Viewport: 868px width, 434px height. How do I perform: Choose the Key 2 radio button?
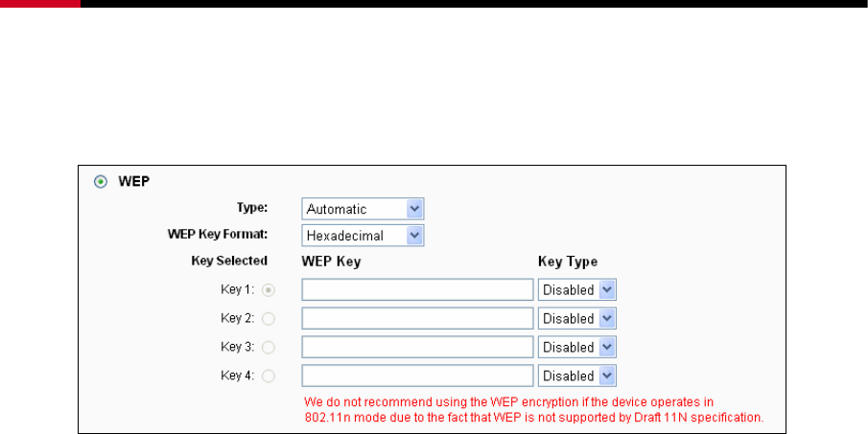269,318
